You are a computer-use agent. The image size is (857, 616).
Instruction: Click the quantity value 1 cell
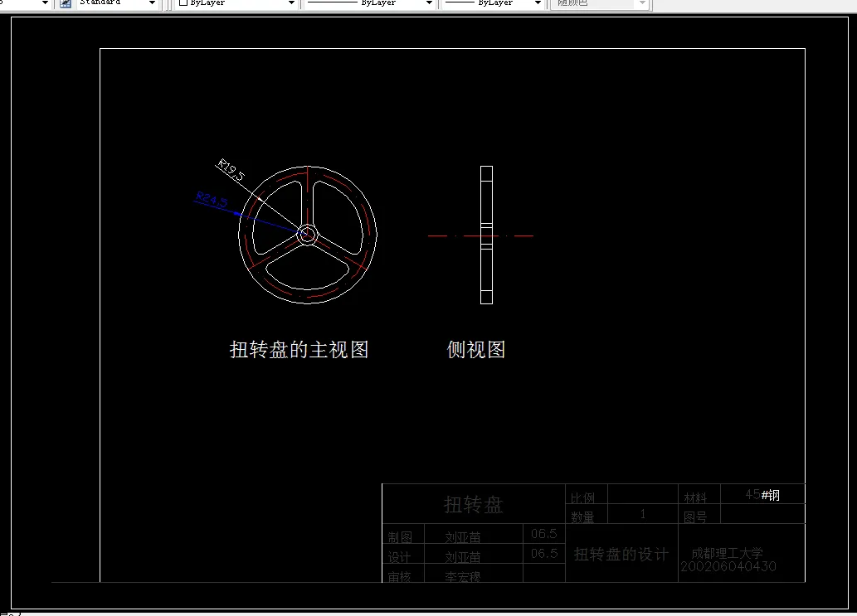pyautogui.click(x=642, y=514)
